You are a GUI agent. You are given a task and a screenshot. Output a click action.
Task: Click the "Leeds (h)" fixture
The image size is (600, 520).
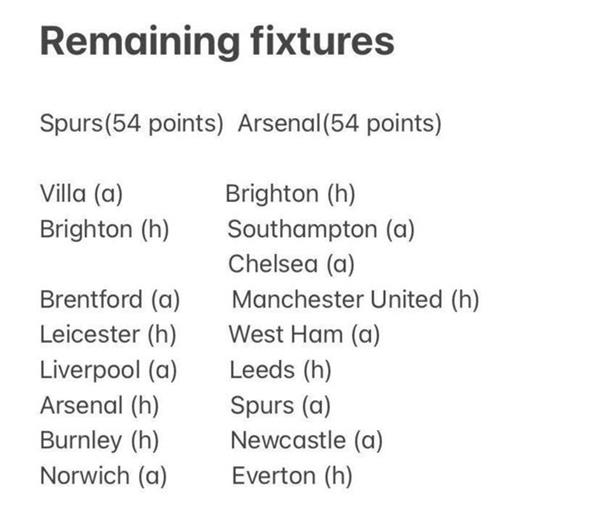pos(280,370)
